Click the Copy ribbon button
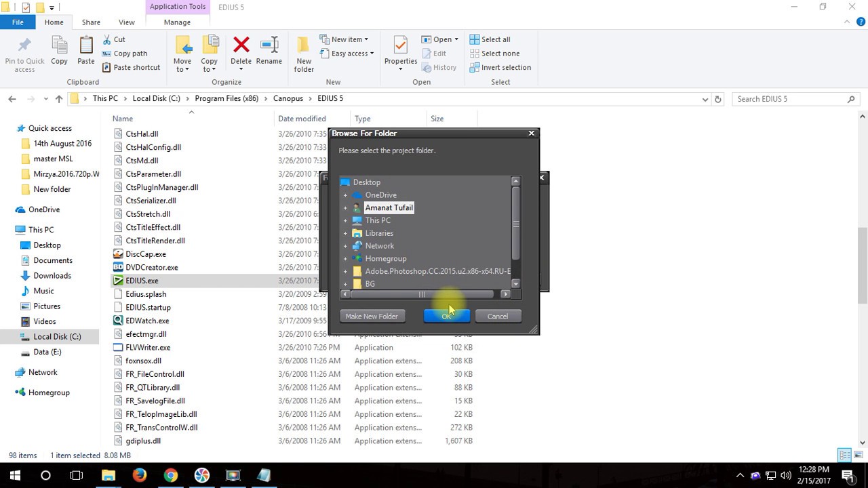The height and width of the screenshot is (488, 868). click(59, 52)
